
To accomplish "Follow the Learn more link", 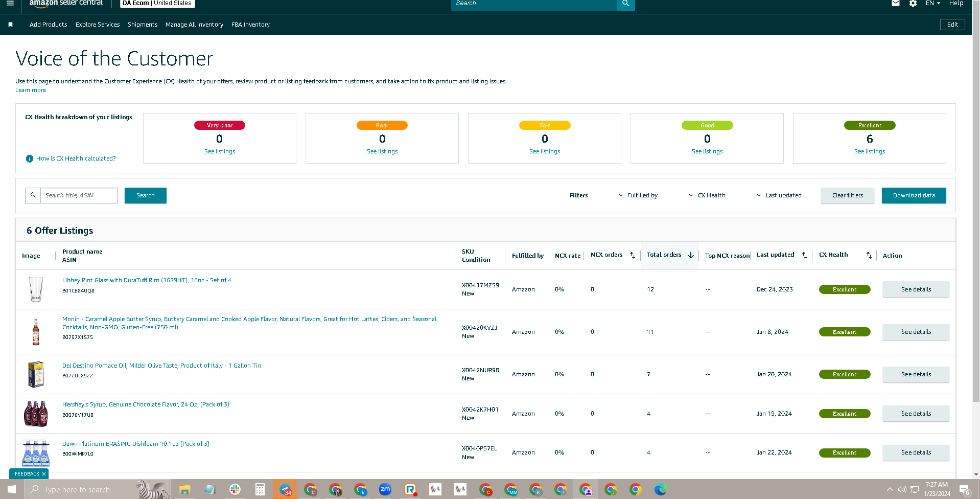I will [x=31, y=90].
